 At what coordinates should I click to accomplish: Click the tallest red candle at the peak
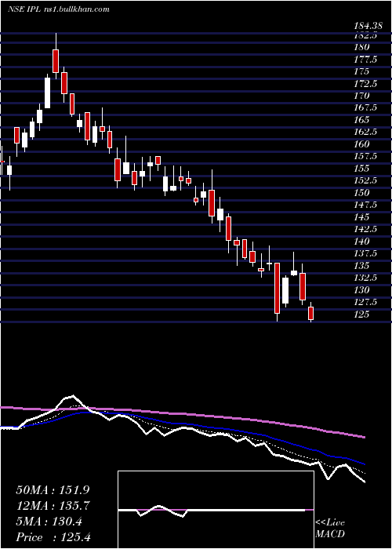click(56, 61)
